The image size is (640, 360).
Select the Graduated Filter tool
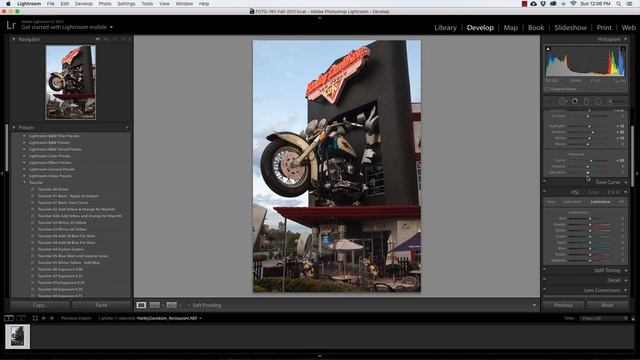pyautogui.click(x=586, y=101)
